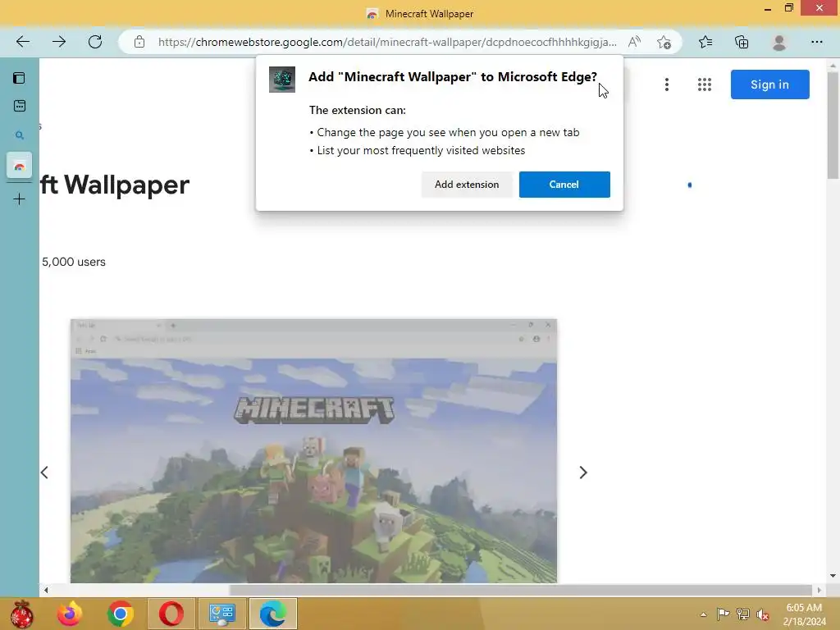Open the tab actions menu in sidebar
Screen dimensions: 840x630
[x=20, y=78]
